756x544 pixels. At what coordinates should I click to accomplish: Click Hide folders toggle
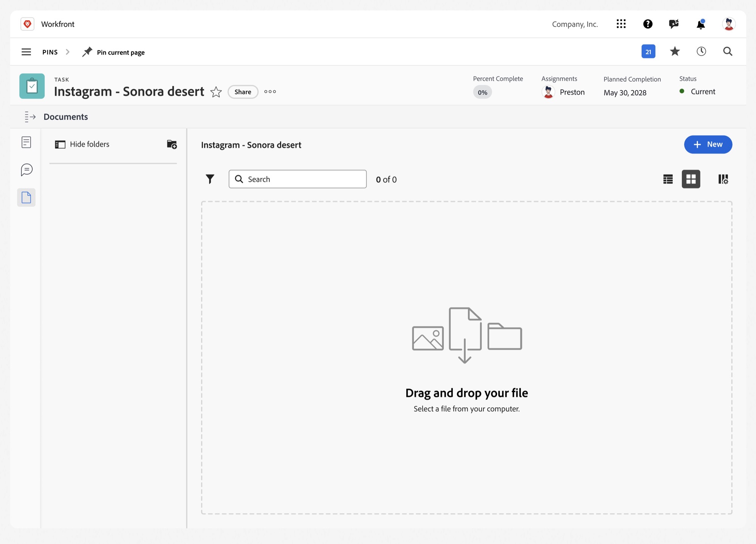coord(82,144)
